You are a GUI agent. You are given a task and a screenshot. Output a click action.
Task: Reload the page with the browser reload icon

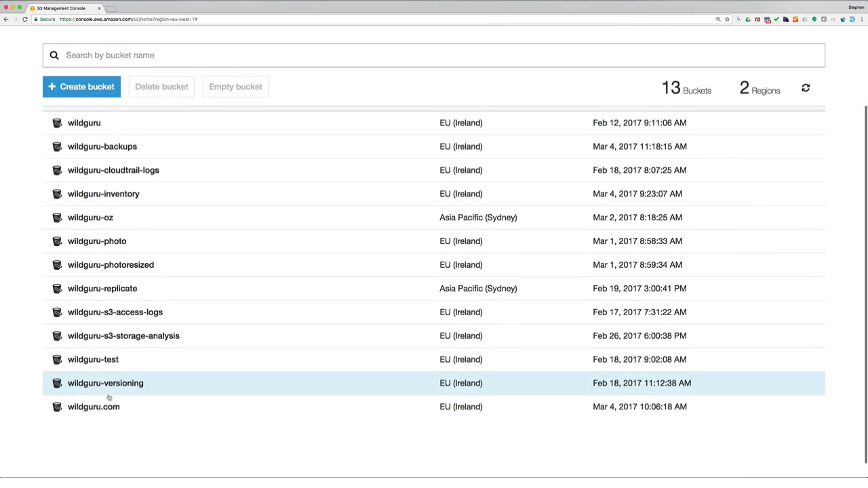tap(25, 19)
